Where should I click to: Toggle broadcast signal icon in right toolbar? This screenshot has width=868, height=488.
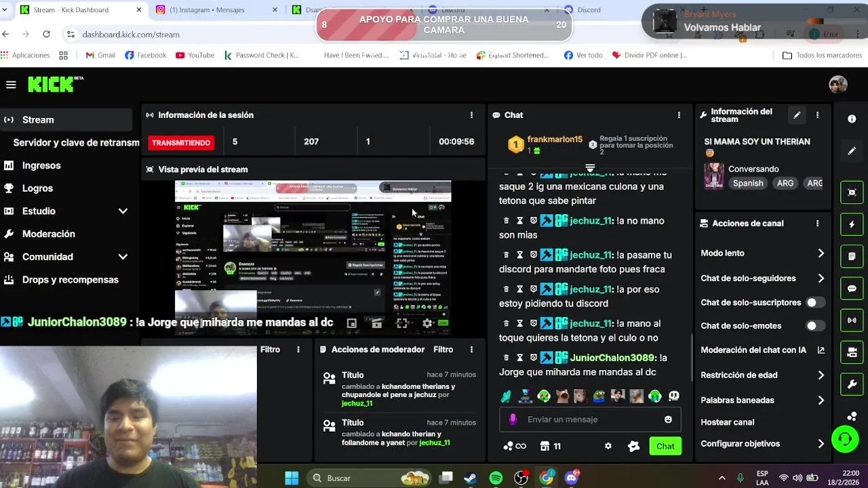852,320
